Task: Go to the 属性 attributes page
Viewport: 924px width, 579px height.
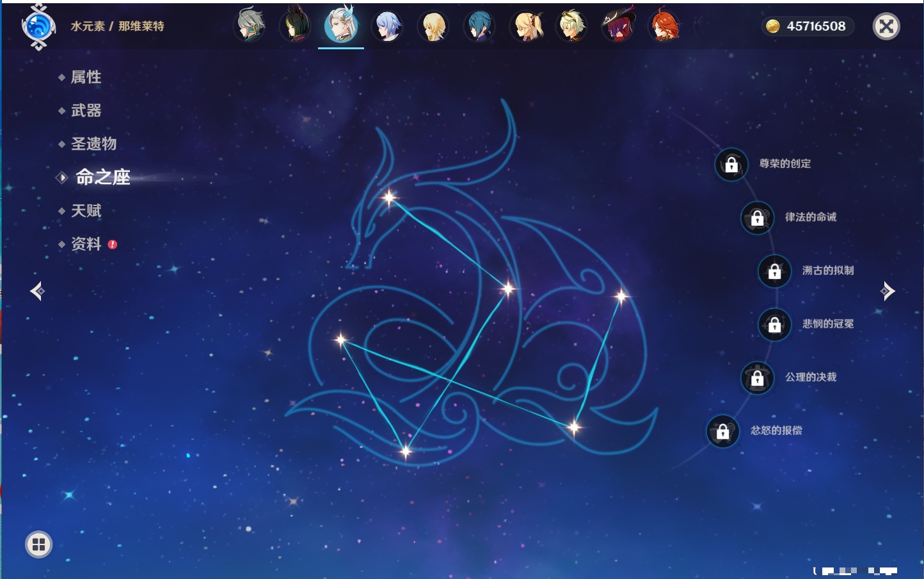Action: pyautogui.click(x=86, y=77)
